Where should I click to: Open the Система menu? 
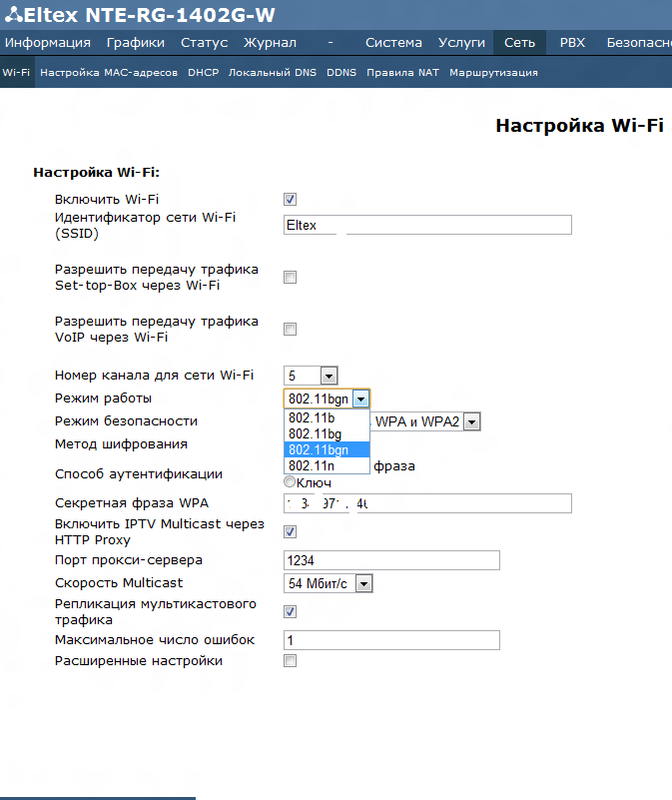pos(393,42)
